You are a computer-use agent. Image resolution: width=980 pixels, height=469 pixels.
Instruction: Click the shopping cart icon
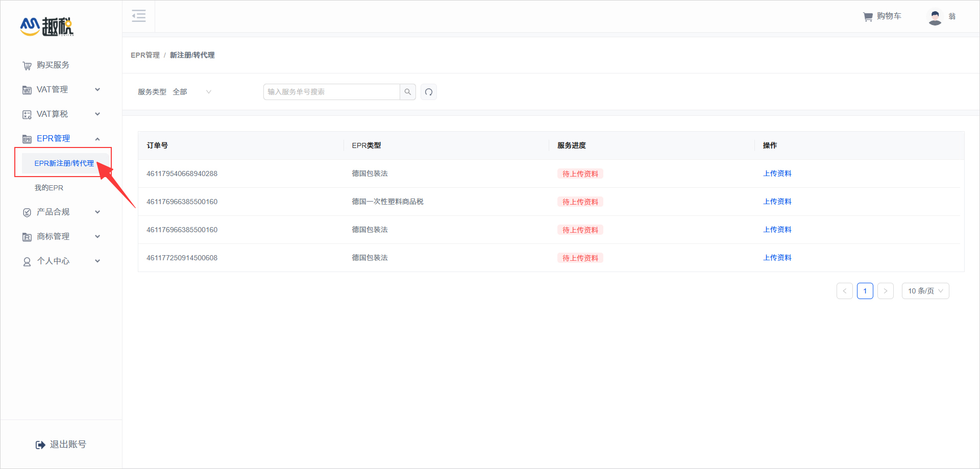[x=867, y=17]
